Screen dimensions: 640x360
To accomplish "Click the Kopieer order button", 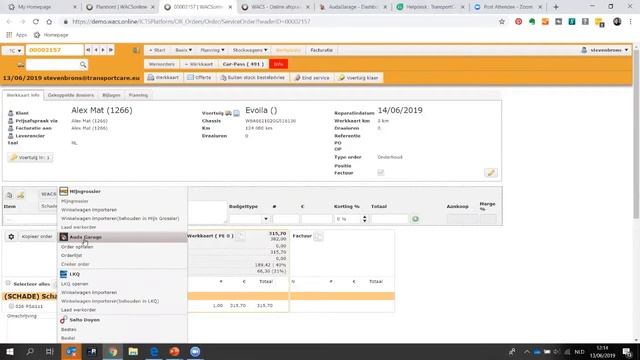I will coord(37,237).
